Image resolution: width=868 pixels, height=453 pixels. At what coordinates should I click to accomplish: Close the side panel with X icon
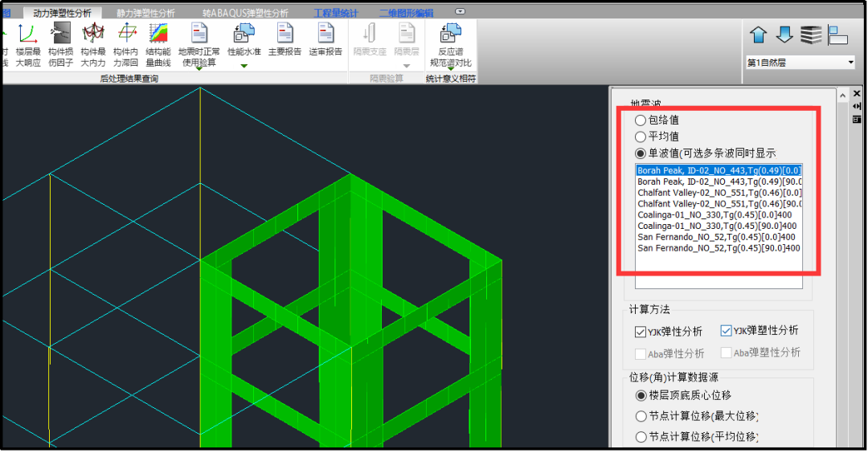coord(857,93)
